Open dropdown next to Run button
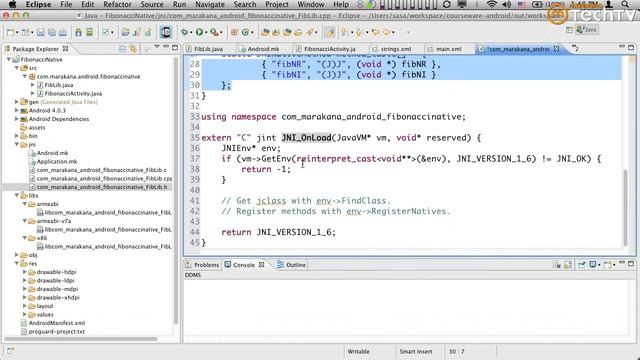 pos(206,32)
